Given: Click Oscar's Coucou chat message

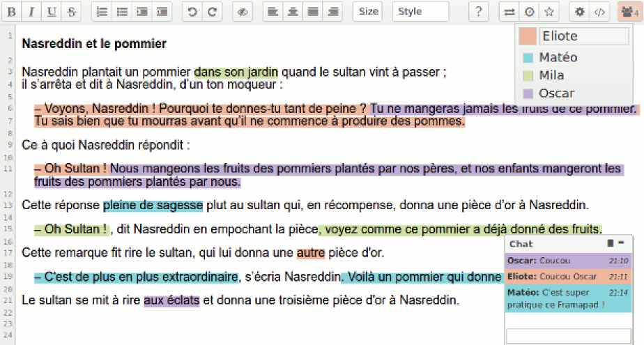Looking at the screenshot, I should pos(568,261).
